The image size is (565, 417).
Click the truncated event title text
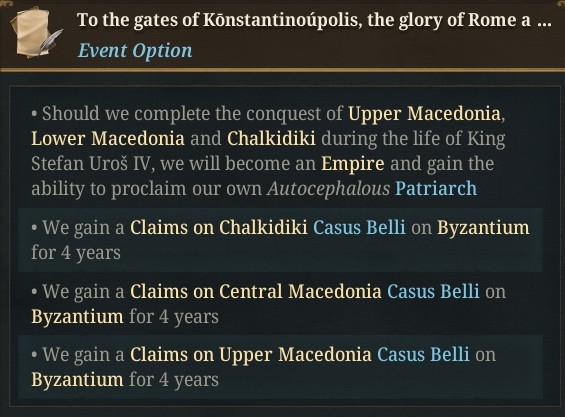tap(314, 20)
